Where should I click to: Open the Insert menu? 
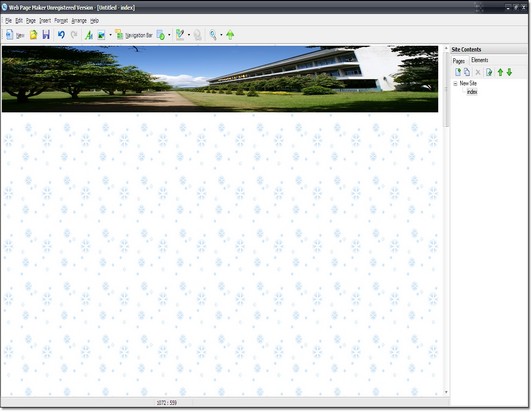click(x=45, y=21)
